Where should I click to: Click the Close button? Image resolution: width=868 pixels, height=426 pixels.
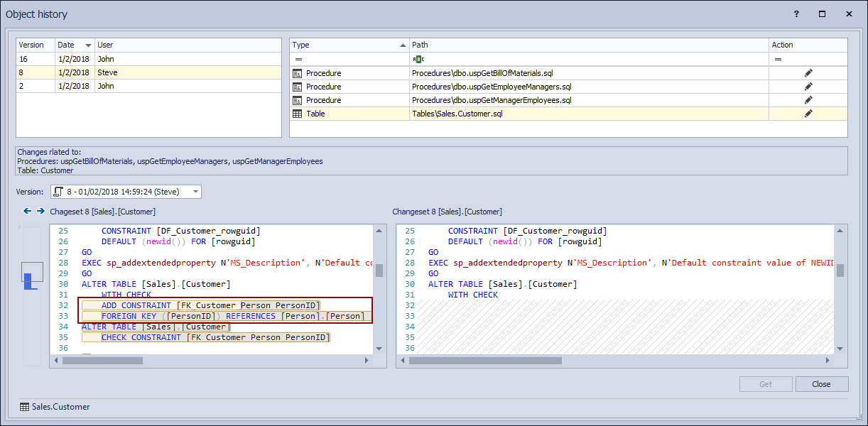click(822, 384)
